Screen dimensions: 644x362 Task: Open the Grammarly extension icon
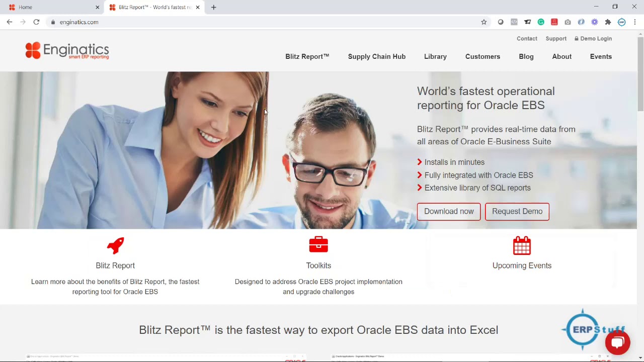(x=541, y=22)
